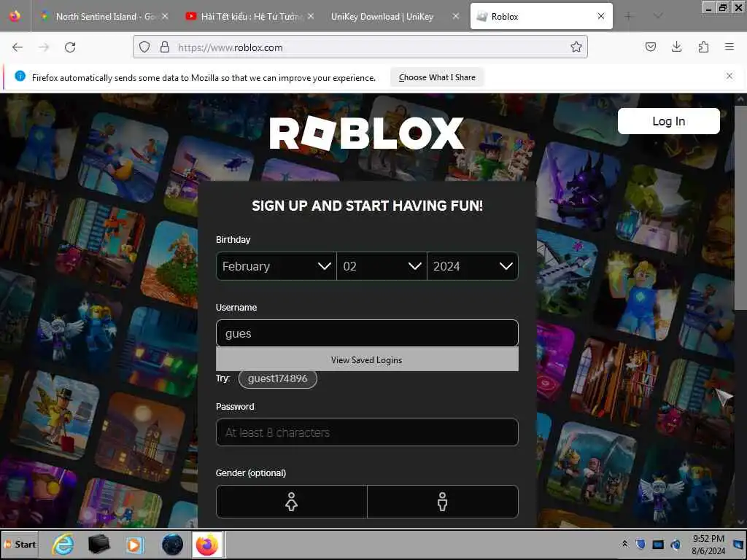747x560 pixels.
Task: Open the media player taskbar icon
Action: [x=134, y=544]
